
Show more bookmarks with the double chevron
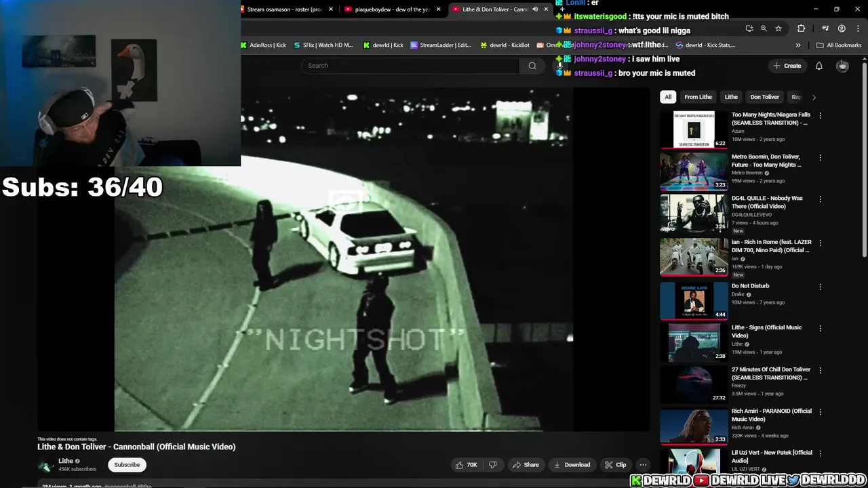[x=798, y=45]
